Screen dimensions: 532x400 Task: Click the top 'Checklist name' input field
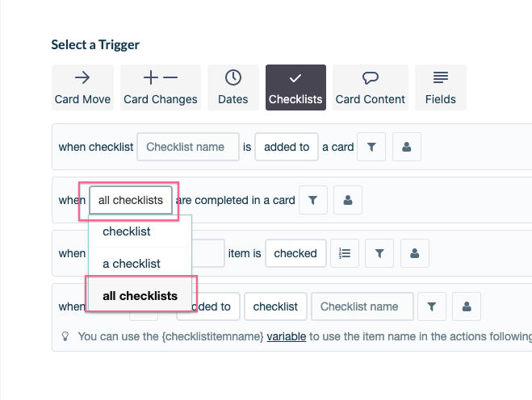click(x=188, y=147)
